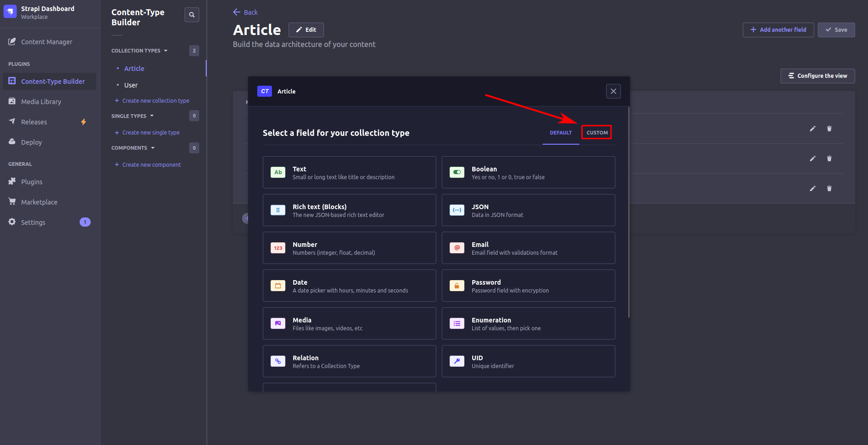The height and width of the screenshot is (445, 868).
Task: Edit the second field row with pencil icon
Action: click(x=813, y=158)
